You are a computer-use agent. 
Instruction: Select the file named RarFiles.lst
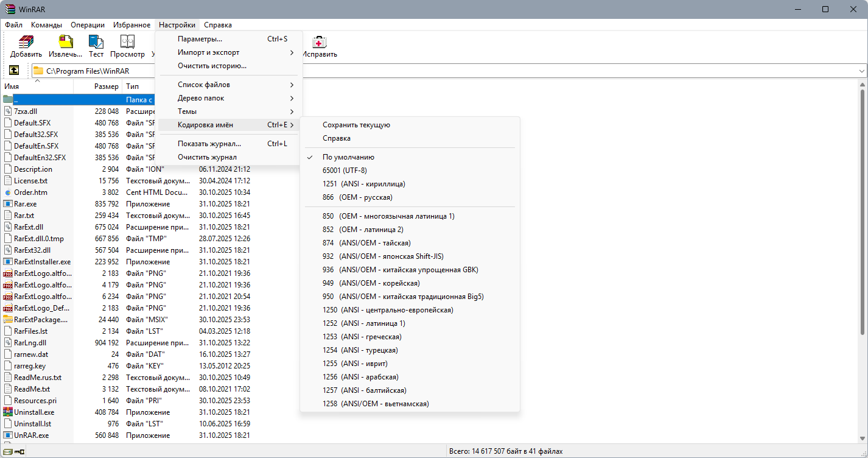point(30,331)
